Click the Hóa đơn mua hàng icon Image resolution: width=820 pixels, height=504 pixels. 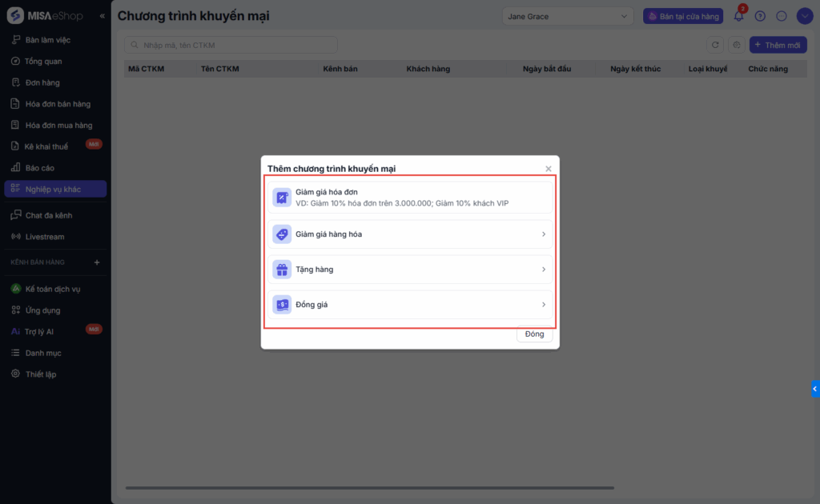tap(15, 125)
